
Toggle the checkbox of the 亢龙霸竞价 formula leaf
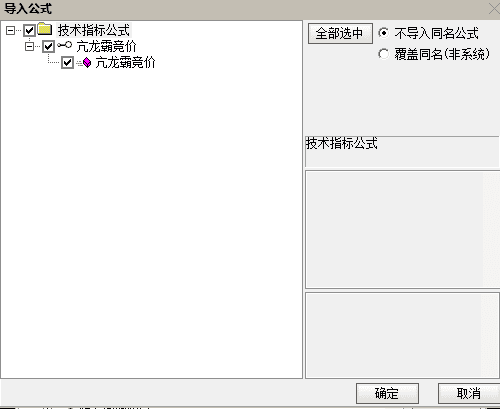67,63
